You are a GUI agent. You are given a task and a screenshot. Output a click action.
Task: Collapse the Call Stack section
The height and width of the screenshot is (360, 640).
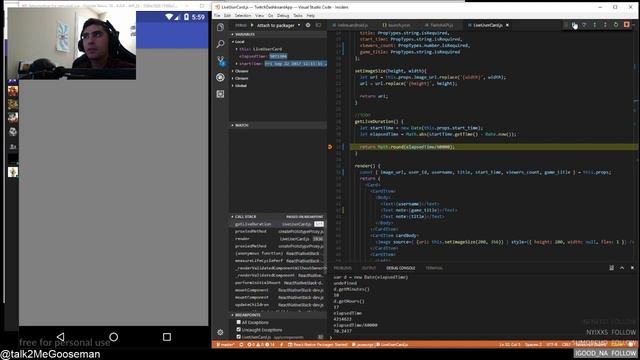click(x=278, y=217)
